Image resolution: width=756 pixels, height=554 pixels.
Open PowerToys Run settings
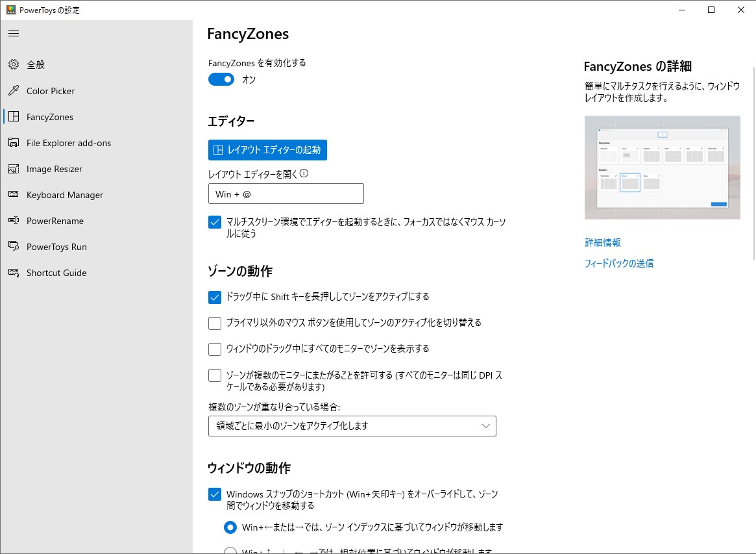click(55, 247)
